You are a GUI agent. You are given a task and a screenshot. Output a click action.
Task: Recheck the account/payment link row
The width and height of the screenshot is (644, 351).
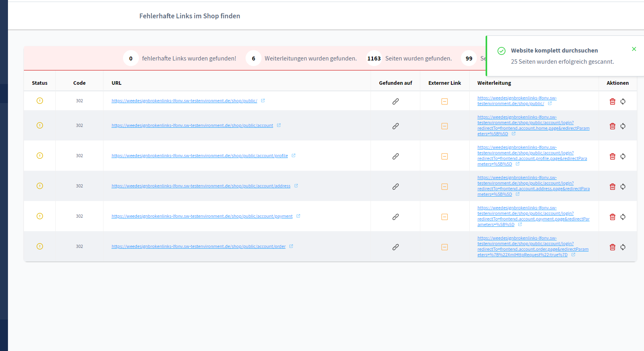[x=623, y=217]
